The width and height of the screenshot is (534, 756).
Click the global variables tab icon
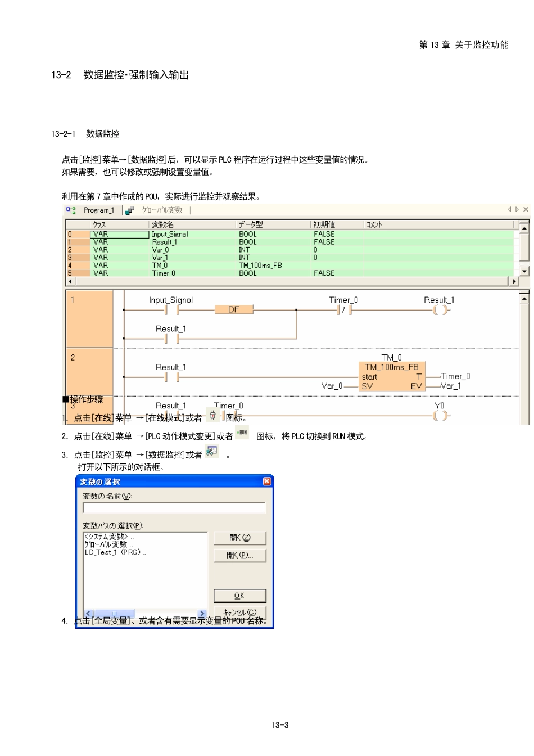[x=130, y=210]
